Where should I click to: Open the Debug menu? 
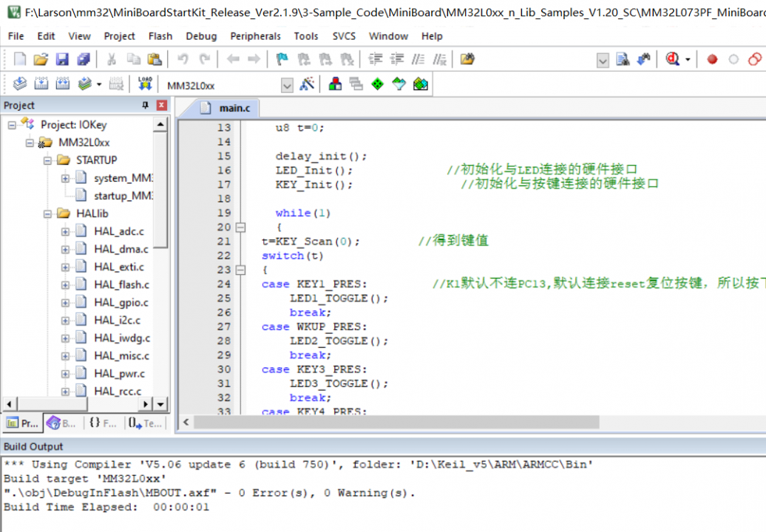[x=201, y=36]
